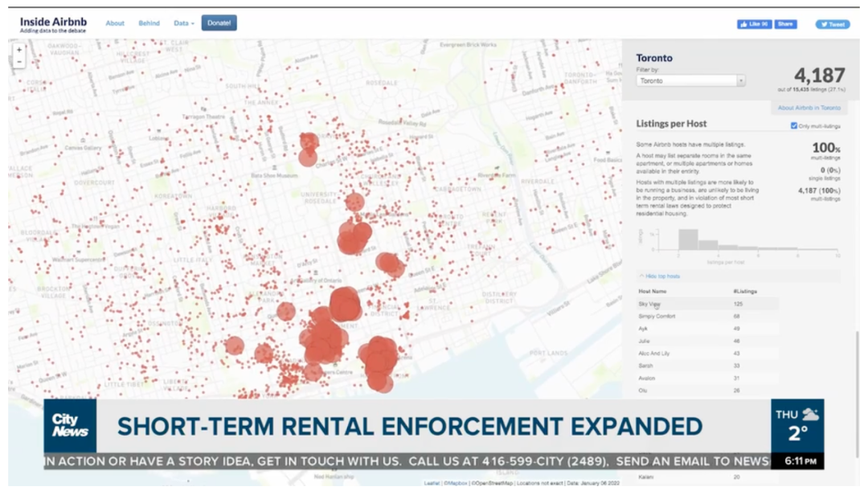Viewport: 868px width, 495px height.
Task: Click Bata Shoe Museum map label
Action: coord(275,175)
